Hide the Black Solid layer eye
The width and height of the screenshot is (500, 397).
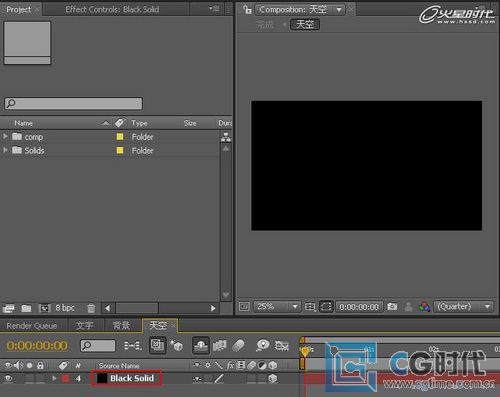8,378
